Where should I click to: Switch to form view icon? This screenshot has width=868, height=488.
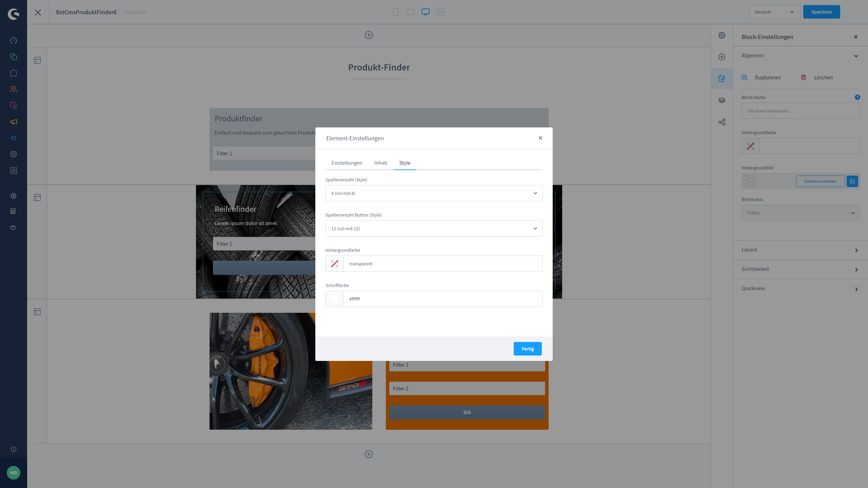point(440,12)
